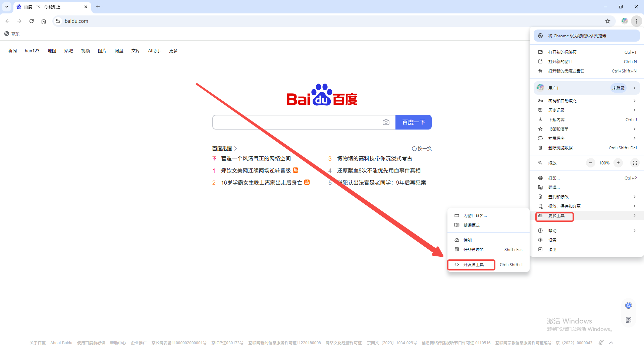Open 设置 from Chrome menu
This screenshot has height=349, width=644.
[587, 240]
